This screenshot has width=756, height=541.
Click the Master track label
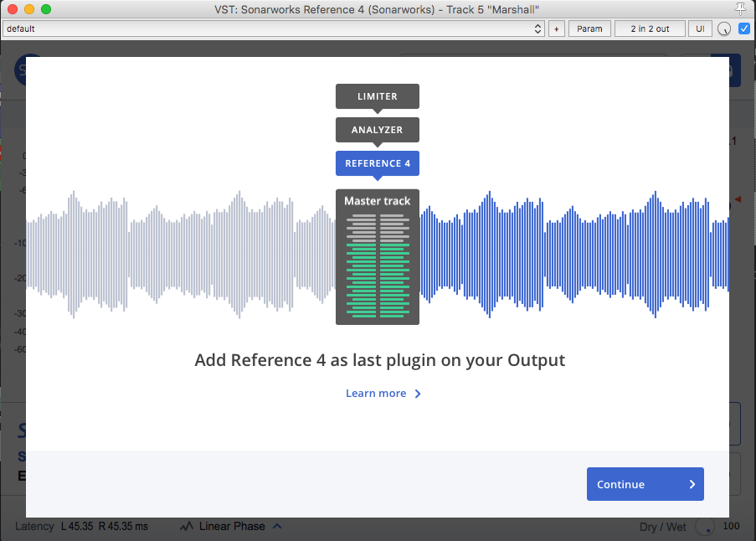(x=378, y=201)
